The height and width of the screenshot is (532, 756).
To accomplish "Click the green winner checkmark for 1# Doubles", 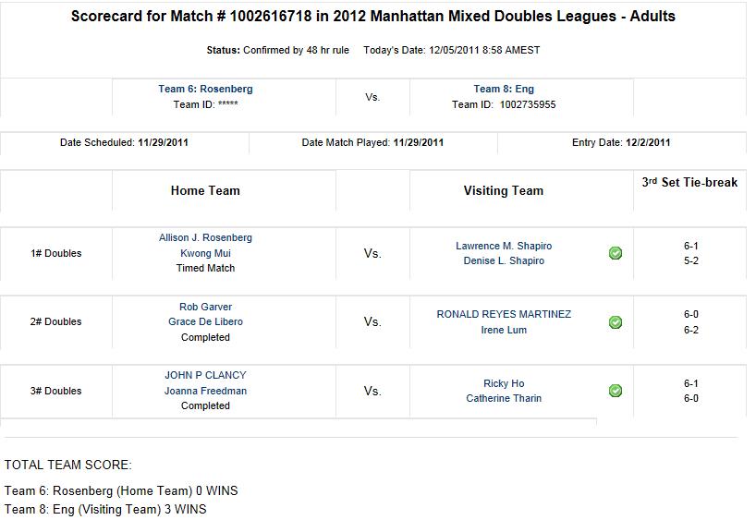I will pyautogui.click(x=616, y=253).
